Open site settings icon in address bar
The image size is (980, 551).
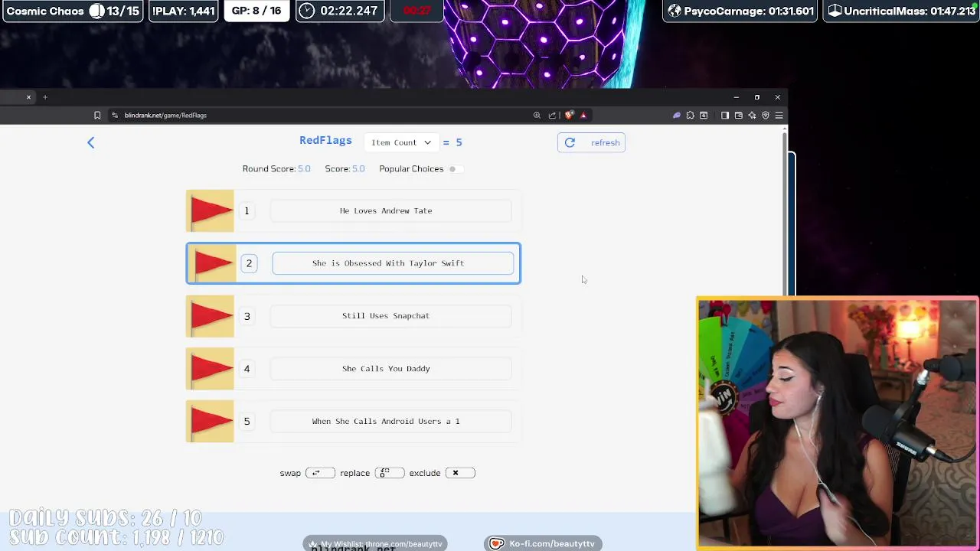(x=115, y=116)
